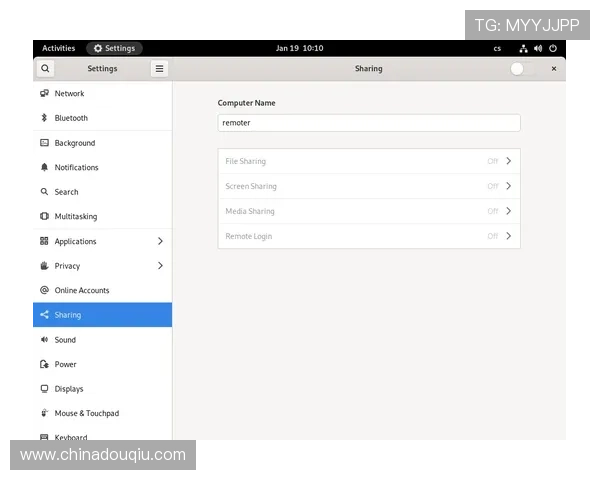Click the search icon in Settings header
The width and height of the screenshot is (600, 480).
click(45, 69)
